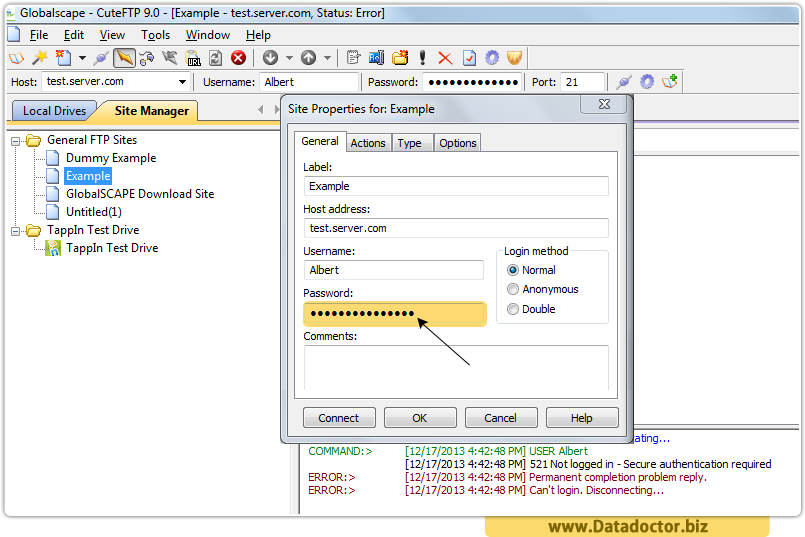The width and height of the screenshot is (805, 537).
Task: Click the gold shield icon
Action: [x=514, y=58]
